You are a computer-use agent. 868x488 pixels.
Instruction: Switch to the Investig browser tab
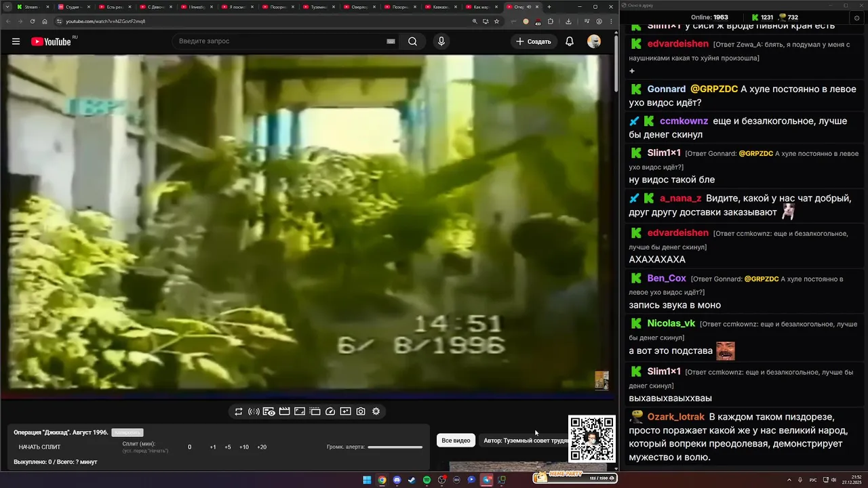[x=195, y=7]
